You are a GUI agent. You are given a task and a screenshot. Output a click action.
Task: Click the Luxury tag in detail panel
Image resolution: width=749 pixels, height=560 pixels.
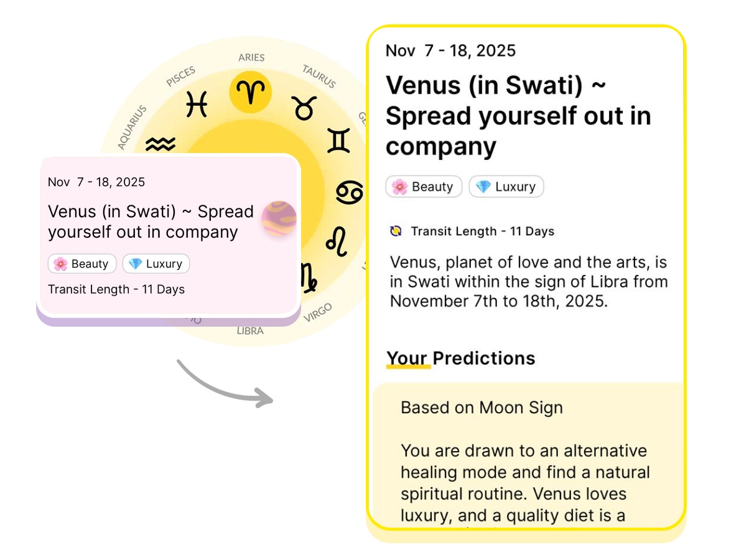(x=506, y=187)
